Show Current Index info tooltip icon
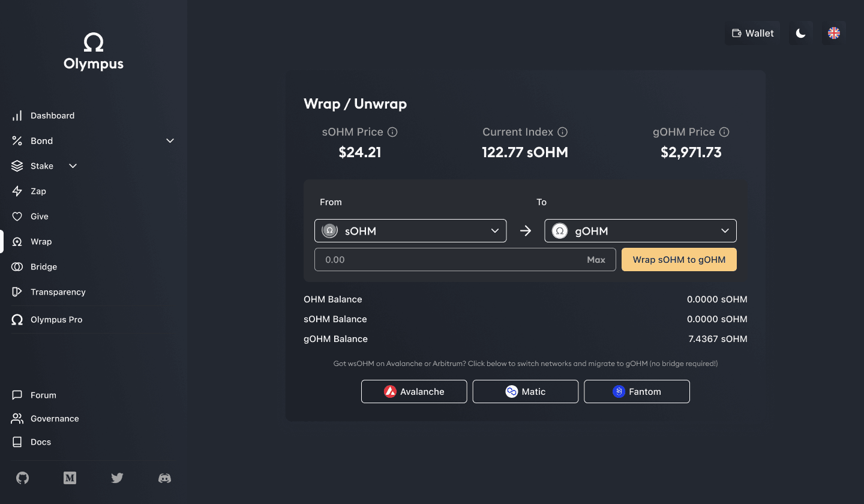864x504 pixels. click(x=563, y=132)
